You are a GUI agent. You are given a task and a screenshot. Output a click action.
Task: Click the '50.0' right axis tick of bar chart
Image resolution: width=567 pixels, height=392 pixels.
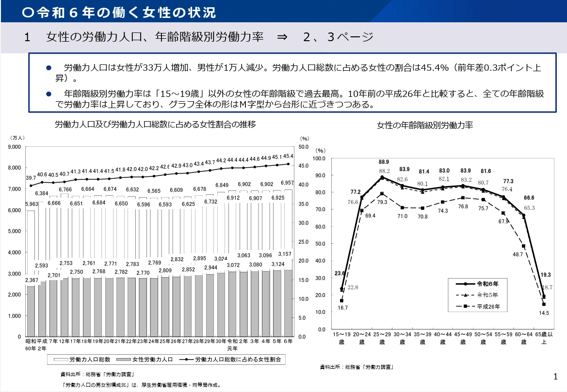[x=304, y=147]
